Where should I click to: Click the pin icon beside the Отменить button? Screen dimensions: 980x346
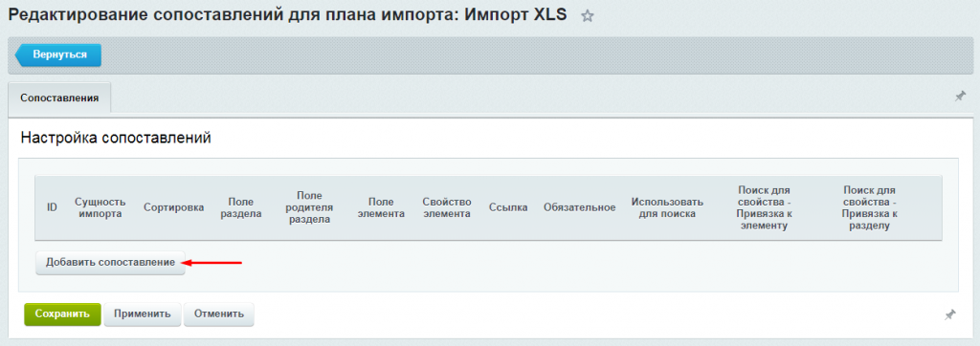point(949,314)
